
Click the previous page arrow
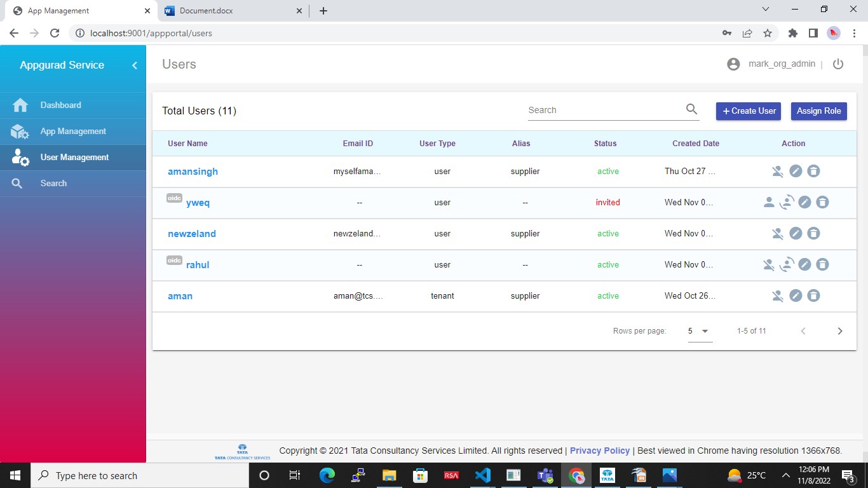tap(803, 331)
